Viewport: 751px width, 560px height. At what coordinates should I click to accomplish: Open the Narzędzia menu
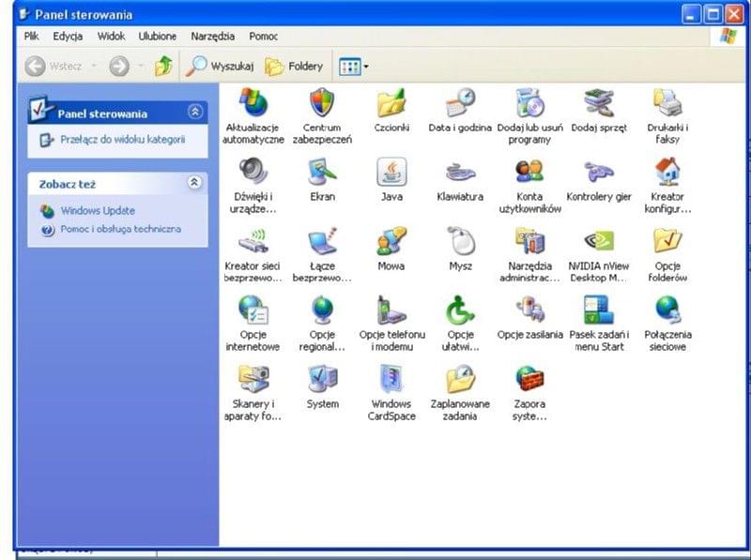212,37
